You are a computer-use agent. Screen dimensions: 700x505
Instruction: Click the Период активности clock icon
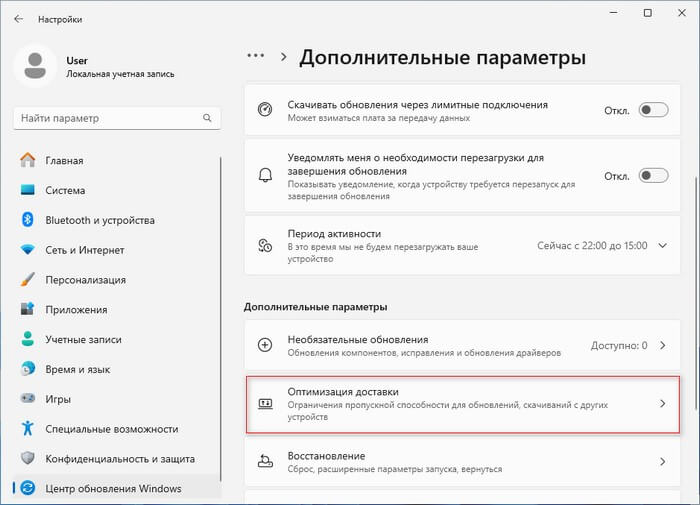click(x=265, y=245)
